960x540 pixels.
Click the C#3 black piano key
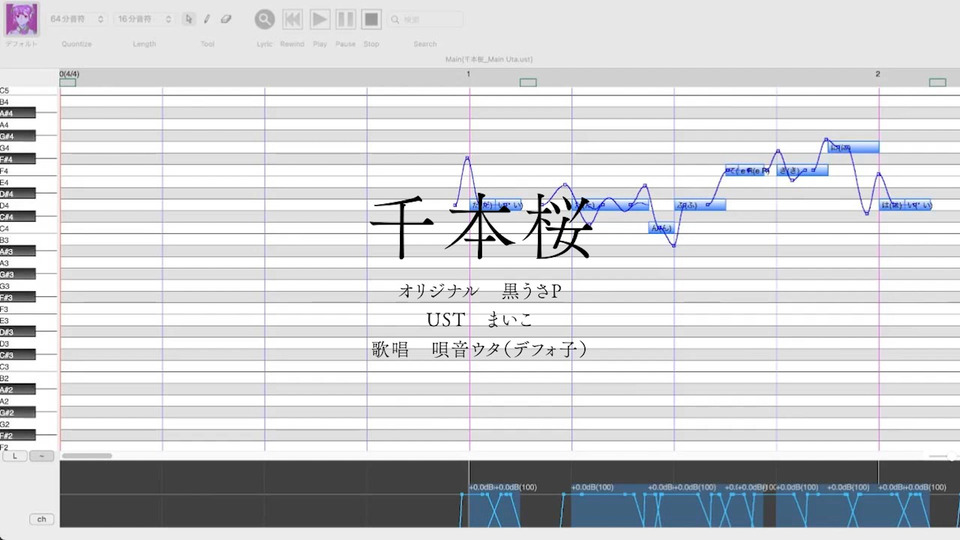[x=18, y=355]
